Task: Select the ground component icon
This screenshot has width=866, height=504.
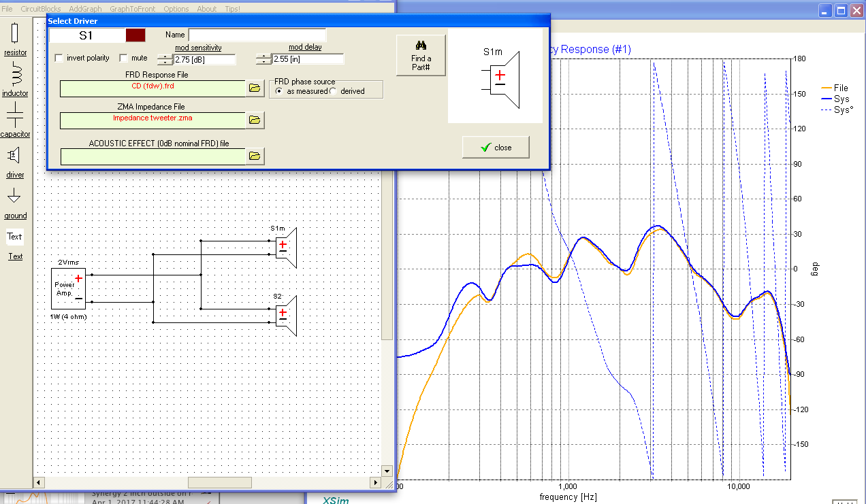Action: click(x=14, y=196)
